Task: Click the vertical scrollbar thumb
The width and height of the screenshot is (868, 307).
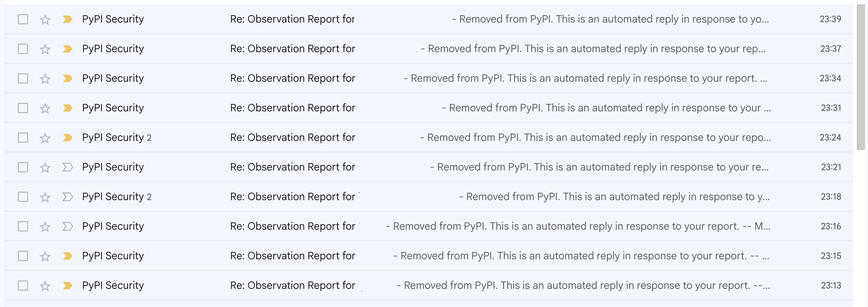Action: pyautogui.click(x=861, y=77)
